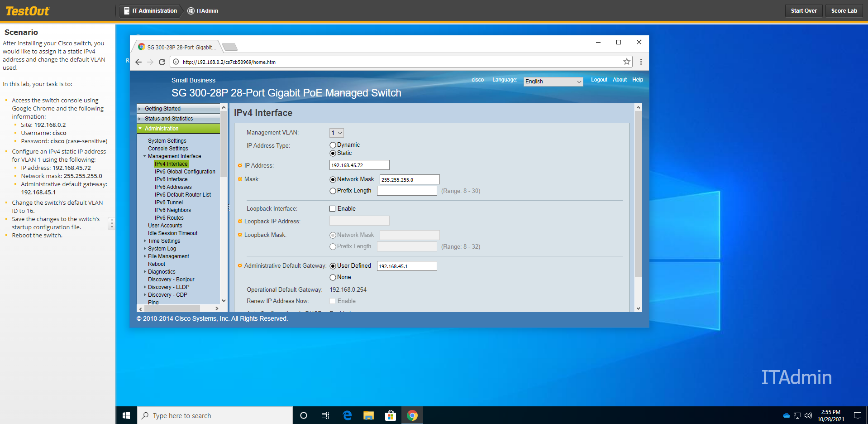The image size is (868, 424).
Task: Collapse the Administration menu
Action: click(178, 129)
